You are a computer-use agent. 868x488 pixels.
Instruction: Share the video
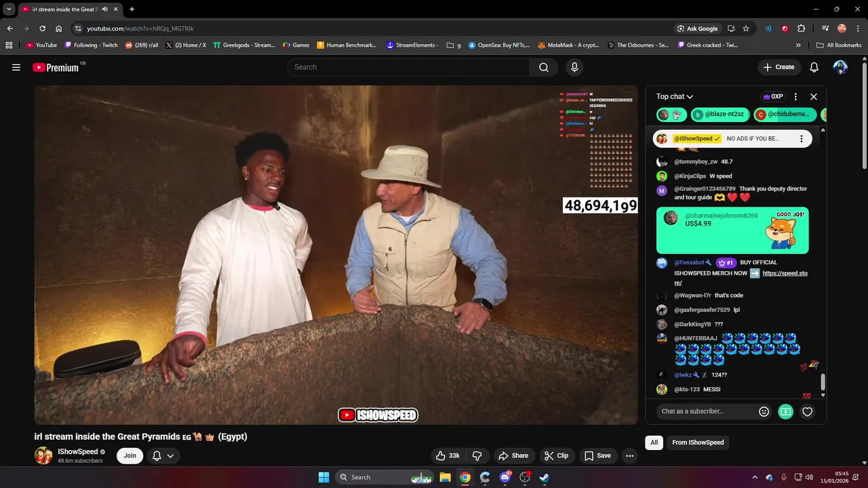pyautogui.click(x=513, y=455)
